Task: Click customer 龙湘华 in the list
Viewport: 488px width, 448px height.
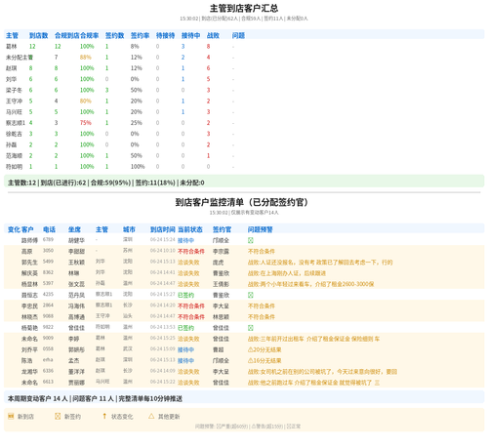Action: [x=29, y=372]
